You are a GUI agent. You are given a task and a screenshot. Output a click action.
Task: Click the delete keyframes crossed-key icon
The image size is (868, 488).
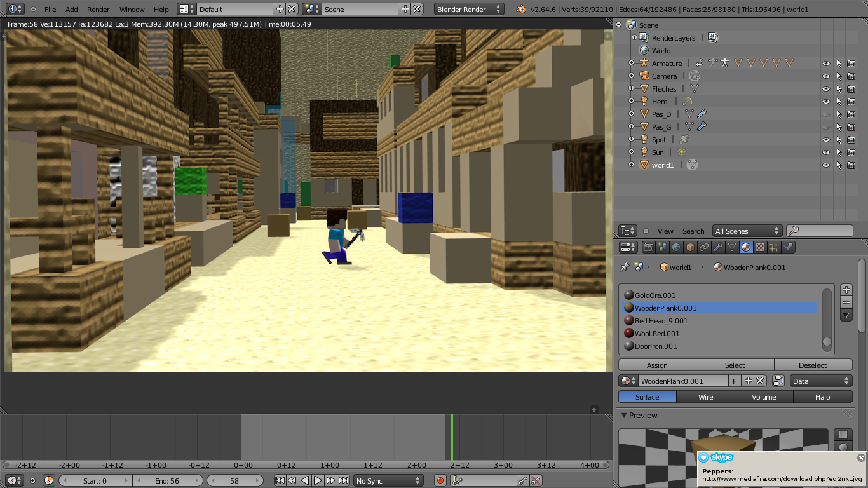pos(536,481)
